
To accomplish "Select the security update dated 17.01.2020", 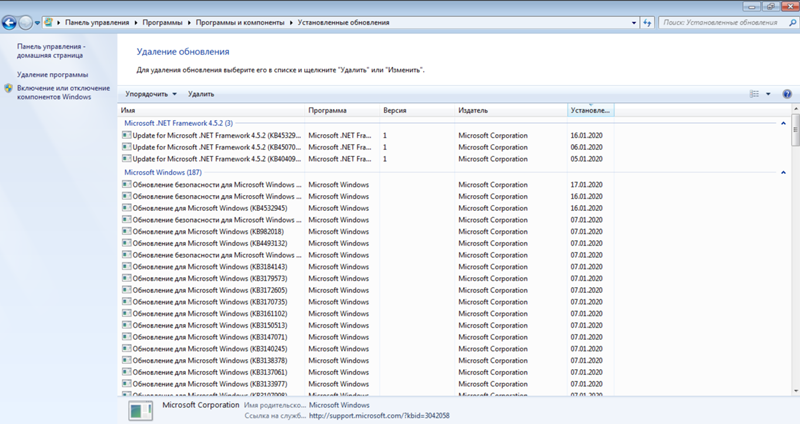I will pyautogui.click(x=216, y=184).
